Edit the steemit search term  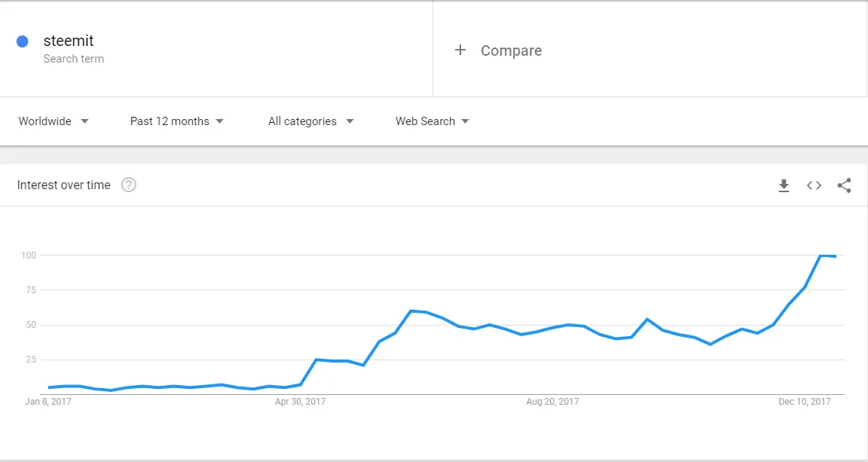tap(69, 41)
